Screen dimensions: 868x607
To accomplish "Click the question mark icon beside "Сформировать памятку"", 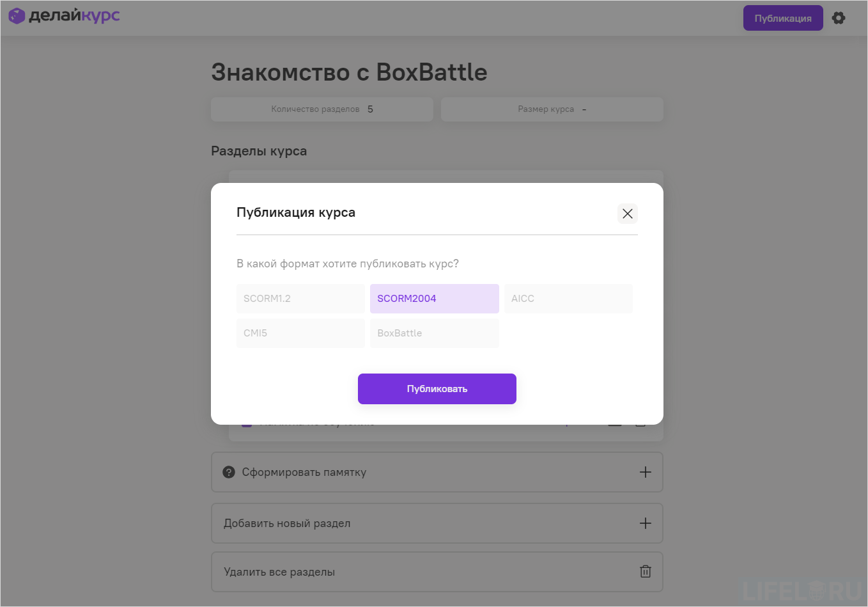I will click(x=229, y=472).
